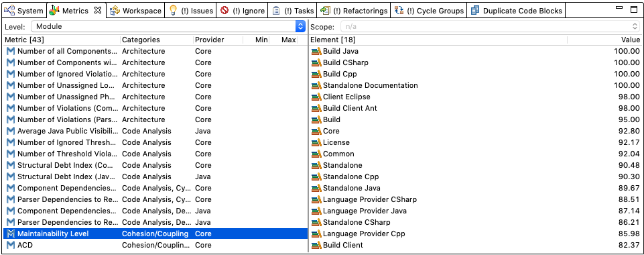Select the Language Provider Java element row

click(x=475, y=211)
